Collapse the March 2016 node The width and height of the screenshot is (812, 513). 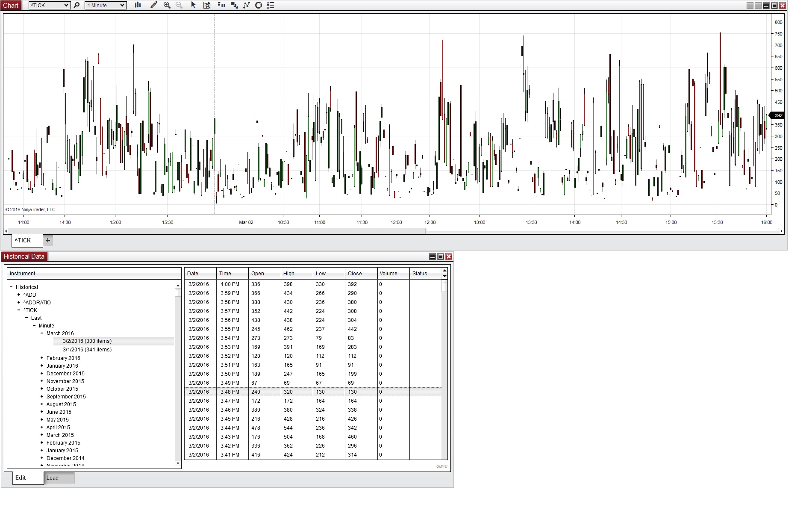click(x=42, y=333)
